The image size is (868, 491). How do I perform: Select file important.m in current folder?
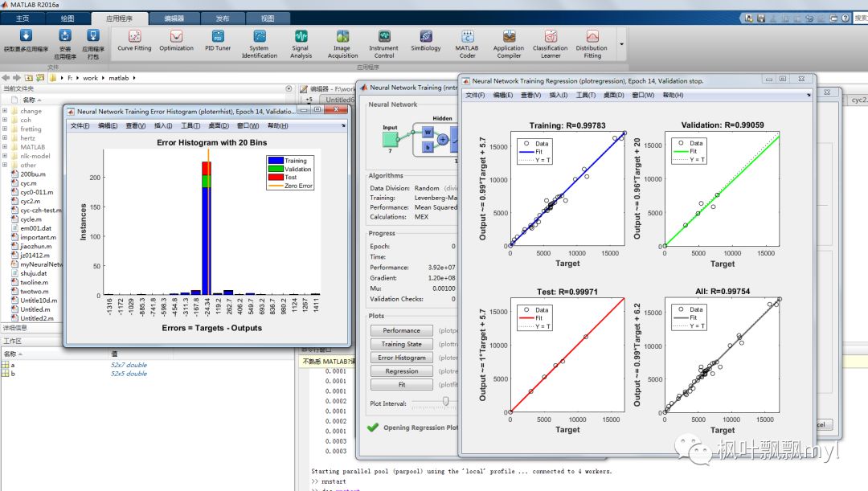[38, 237]
